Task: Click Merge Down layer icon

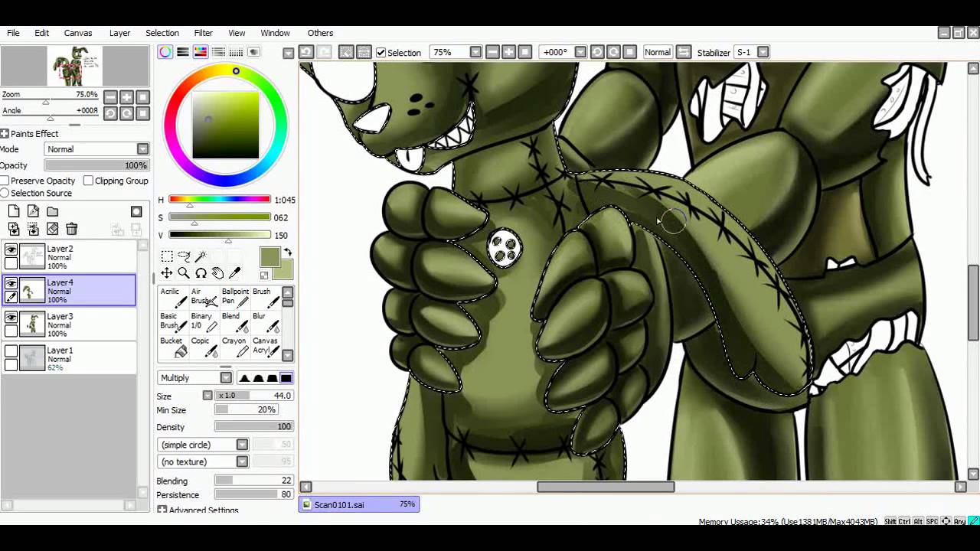Action: (33, 229)
